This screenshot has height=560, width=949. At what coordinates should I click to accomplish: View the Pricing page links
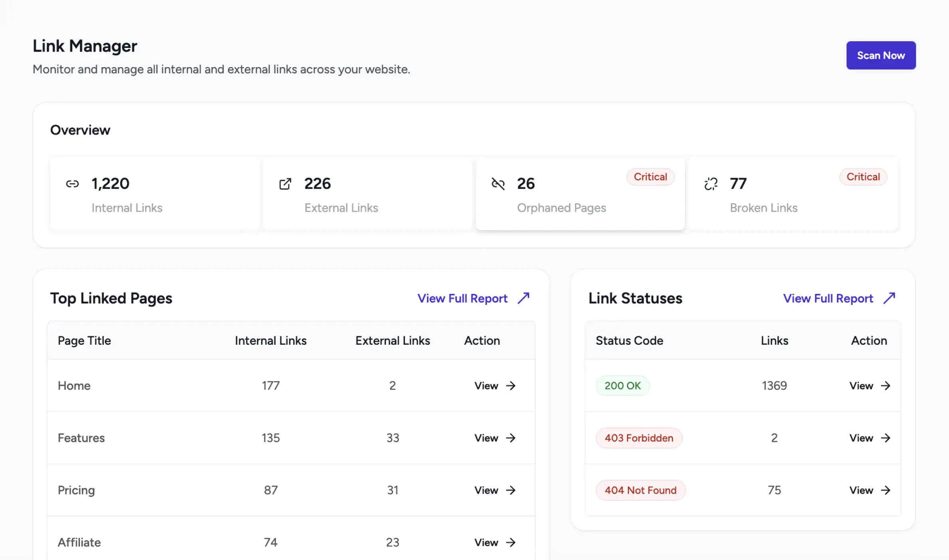coord(495,490)
